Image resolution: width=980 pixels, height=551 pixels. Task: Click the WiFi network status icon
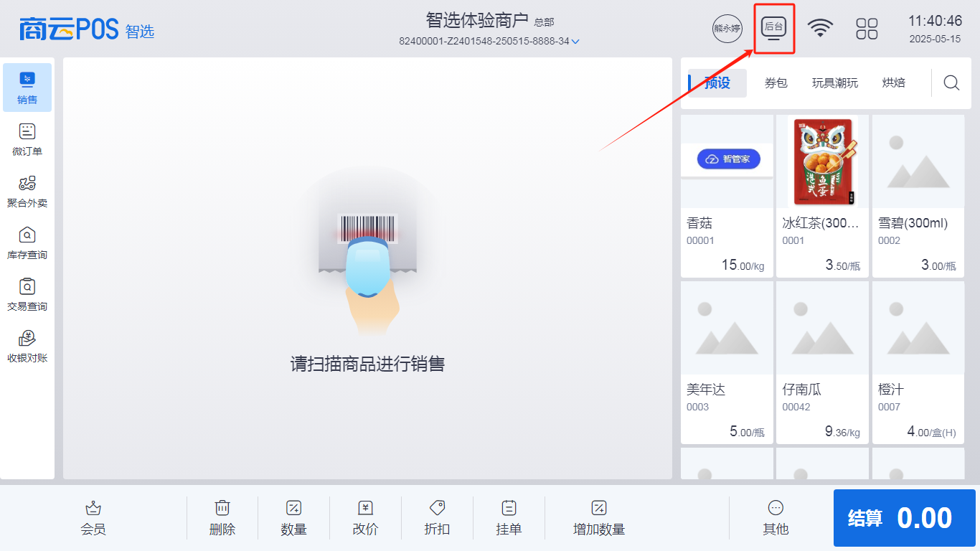820,29
